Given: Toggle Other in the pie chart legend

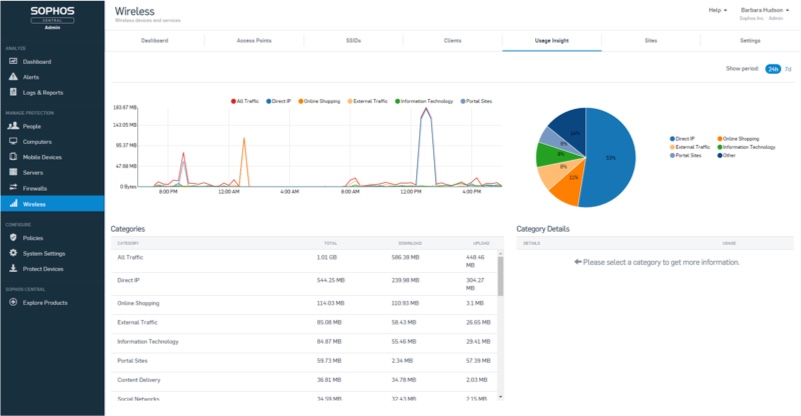Looking at the screenshot, I should click(726, 155).
